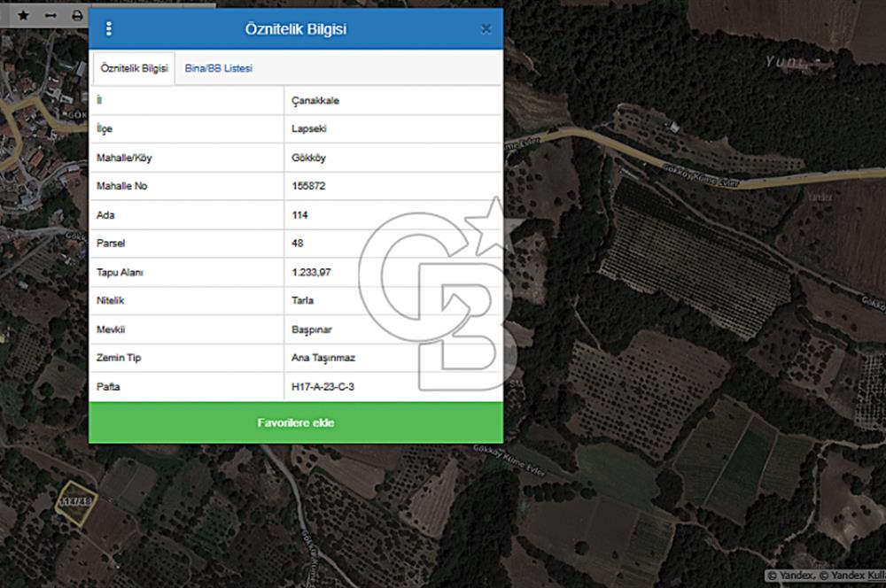Select Mahalle No value 155872
This screenshot has height=588, width=886.
308,186
